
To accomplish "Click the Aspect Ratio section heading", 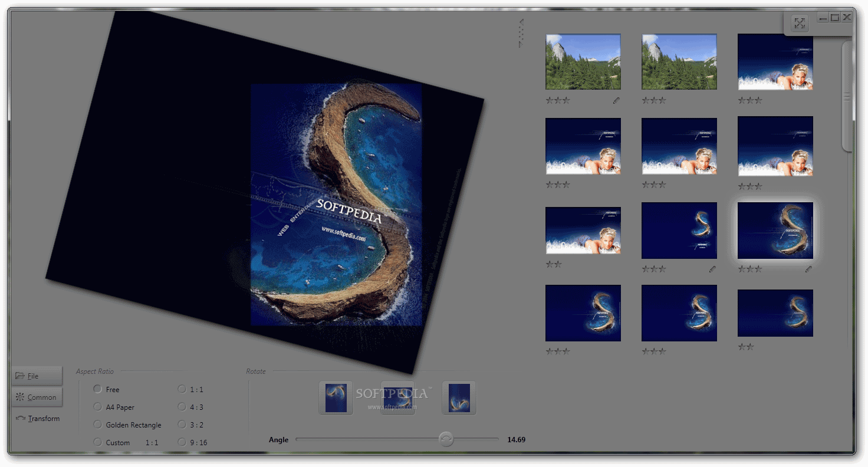I will pos(94,371).
